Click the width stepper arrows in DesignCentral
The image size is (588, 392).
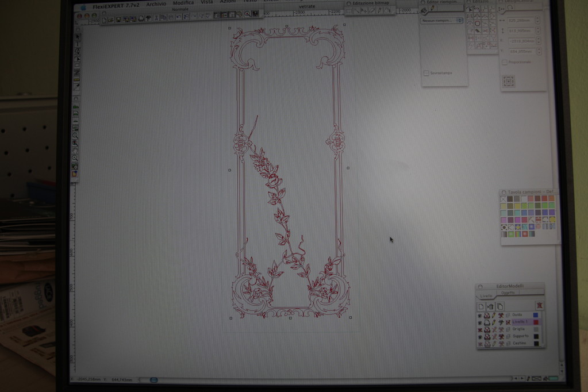[x=537, y=20]
